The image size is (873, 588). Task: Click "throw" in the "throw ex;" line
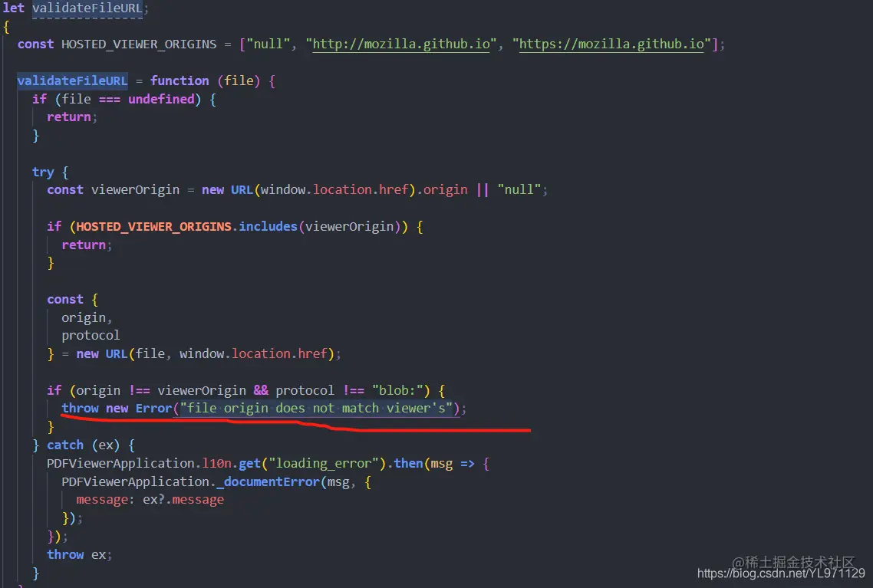65,554
